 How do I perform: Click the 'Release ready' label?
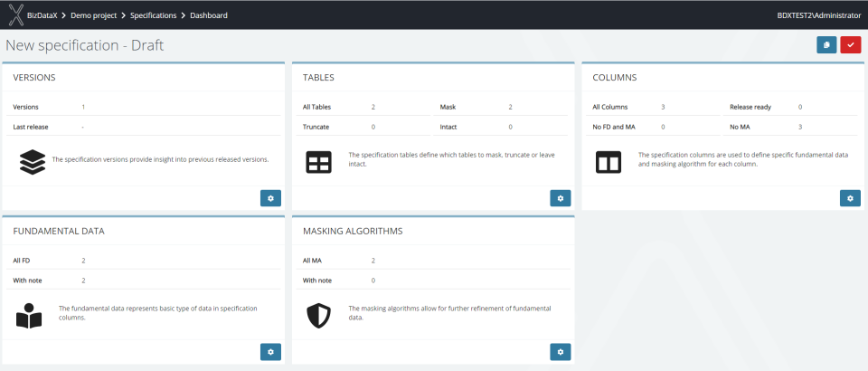point(750,107)
